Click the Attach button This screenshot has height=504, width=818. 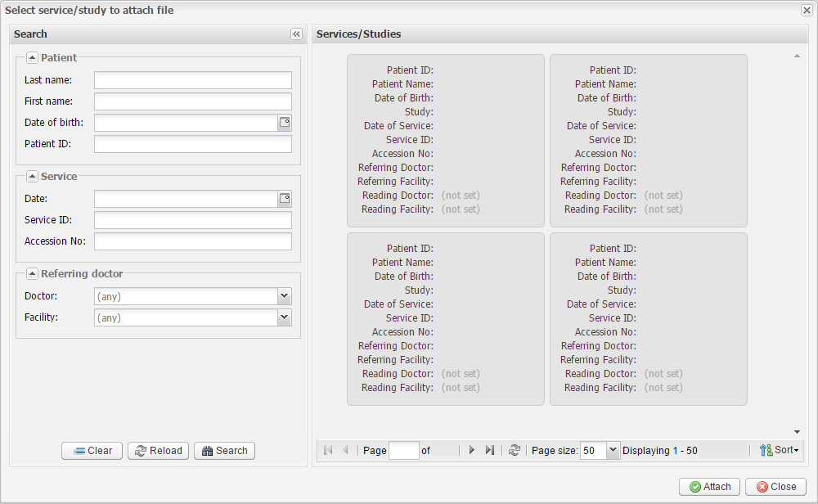(x=709, y=487)
